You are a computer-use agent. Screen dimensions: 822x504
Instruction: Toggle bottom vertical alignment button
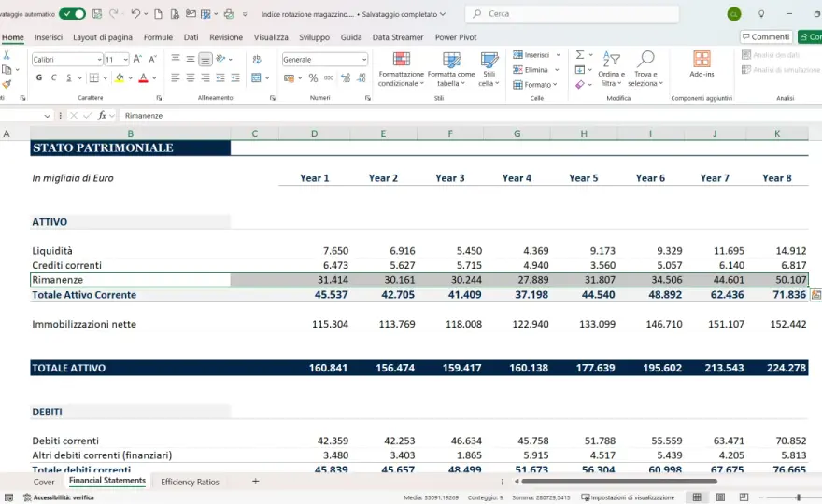tap(205, 59)
